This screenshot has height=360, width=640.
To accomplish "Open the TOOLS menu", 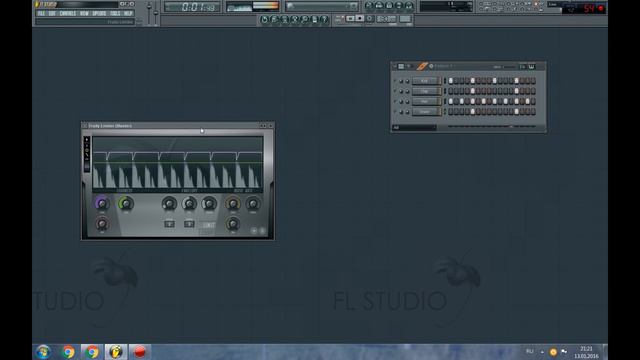I will pos(115,13).
